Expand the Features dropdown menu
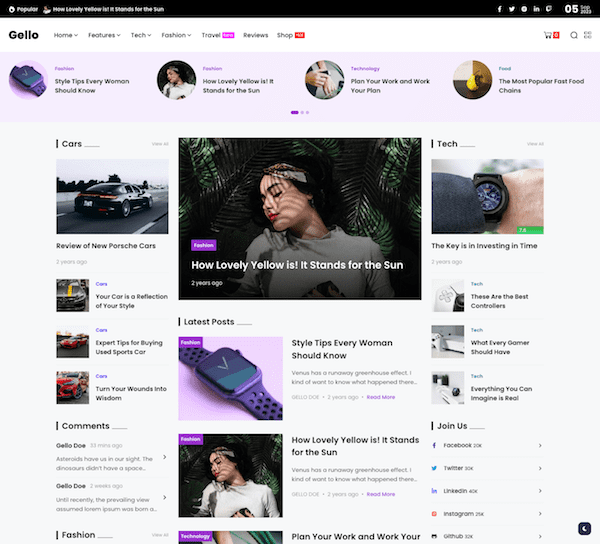Image resolution: width=600 pixels, height=544 pixels. 104,35
